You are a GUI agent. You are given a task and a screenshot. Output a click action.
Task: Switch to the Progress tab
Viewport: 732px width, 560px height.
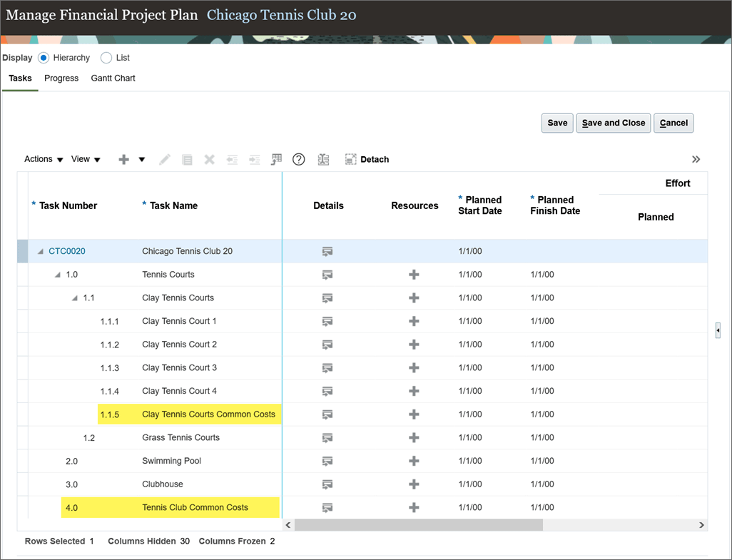(x=61, y=78)
